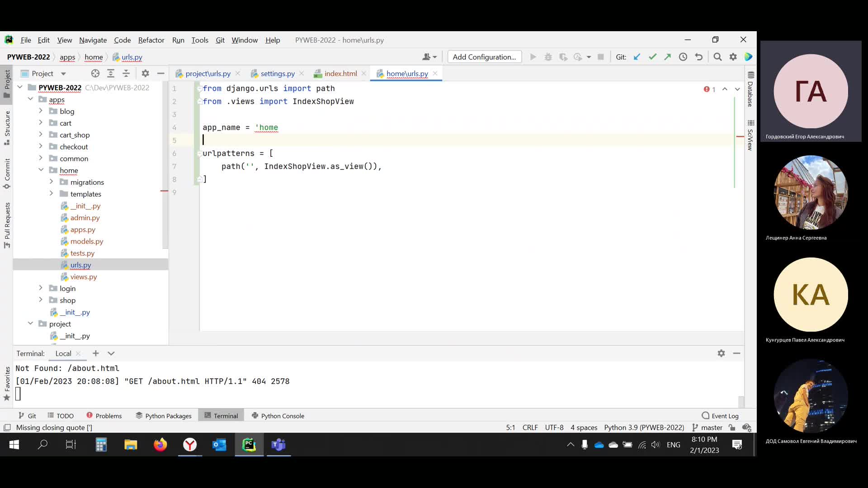The height and width of the screenshot is (488, 868).
Task: Open Database tool window sidebar
Action: [750, 89]
